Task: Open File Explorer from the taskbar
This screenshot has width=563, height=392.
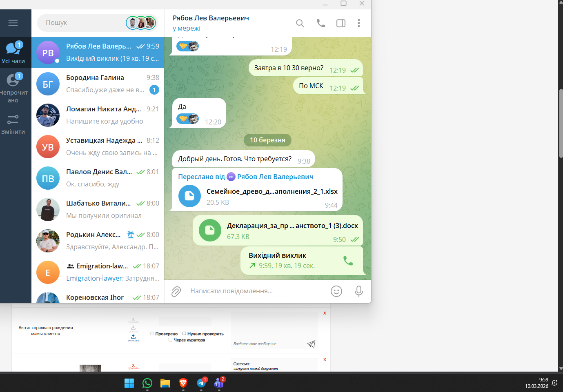Action: pos(165,383)
